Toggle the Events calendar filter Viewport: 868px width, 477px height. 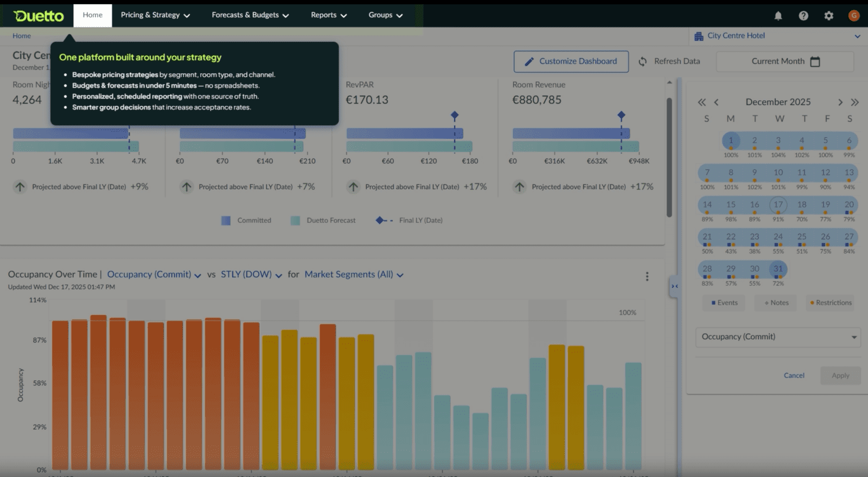724,303
